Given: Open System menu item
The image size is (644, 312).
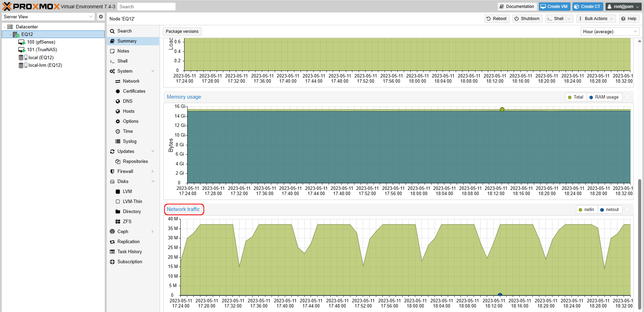Looking at the screenshot, I should [133, 71].
